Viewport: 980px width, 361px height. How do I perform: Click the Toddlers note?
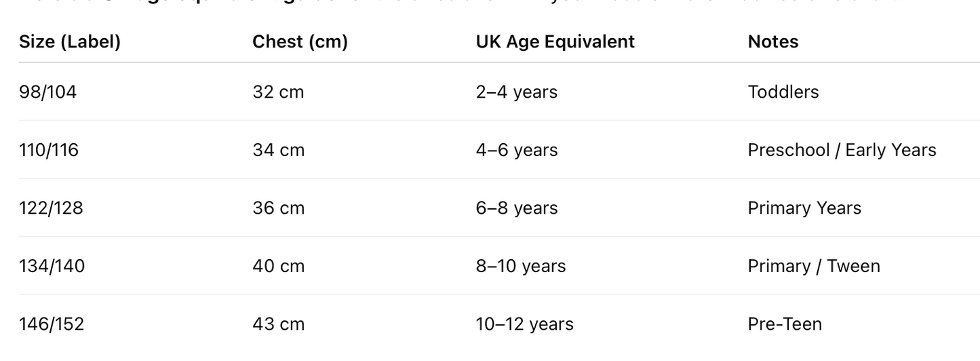pos(783,92)
